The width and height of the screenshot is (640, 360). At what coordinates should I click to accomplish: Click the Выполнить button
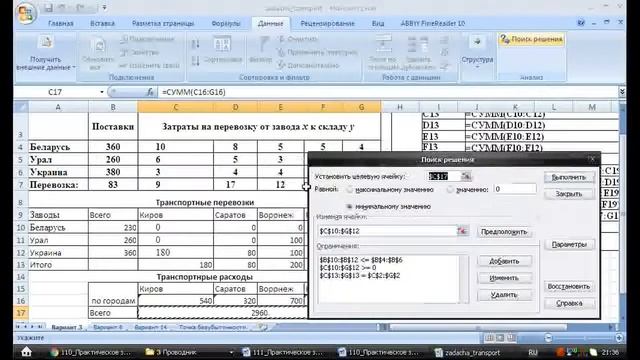click(569, 178)
